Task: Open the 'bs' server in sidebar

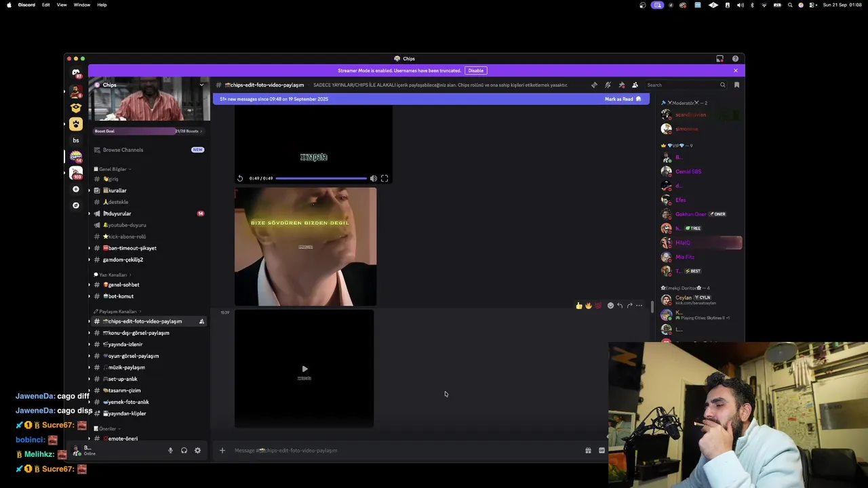Action: [76, 140]
